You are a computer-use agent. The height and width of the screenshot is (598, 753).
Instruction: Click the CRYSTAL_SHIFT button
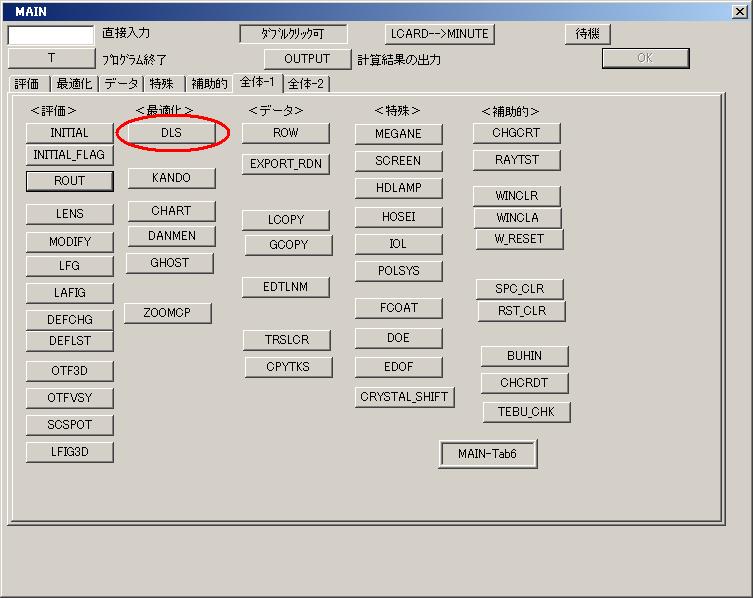pyautogui.click(x=404, y=397)
